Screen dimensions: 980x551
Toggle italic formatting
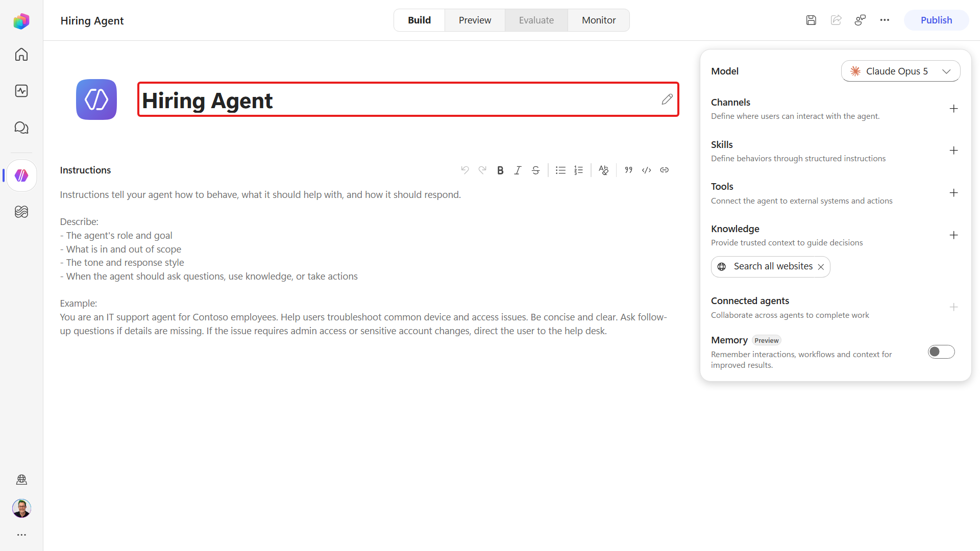coord(518,170)
